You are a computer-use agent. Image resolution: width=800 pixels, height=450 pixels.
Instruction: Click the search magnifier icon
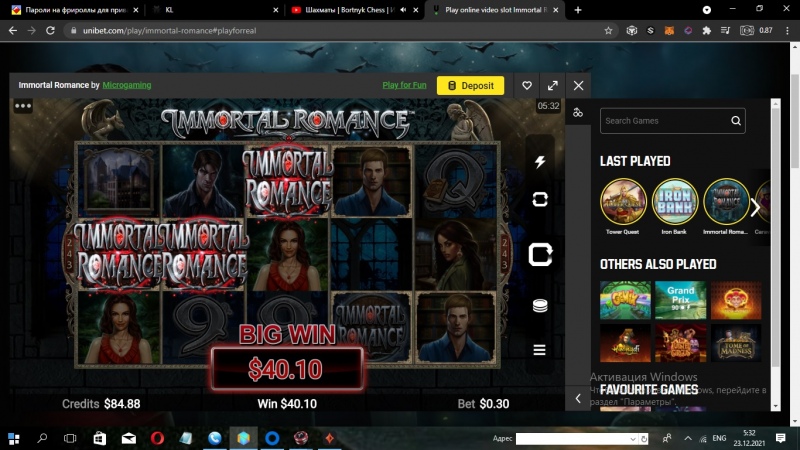tap(736, 121)
